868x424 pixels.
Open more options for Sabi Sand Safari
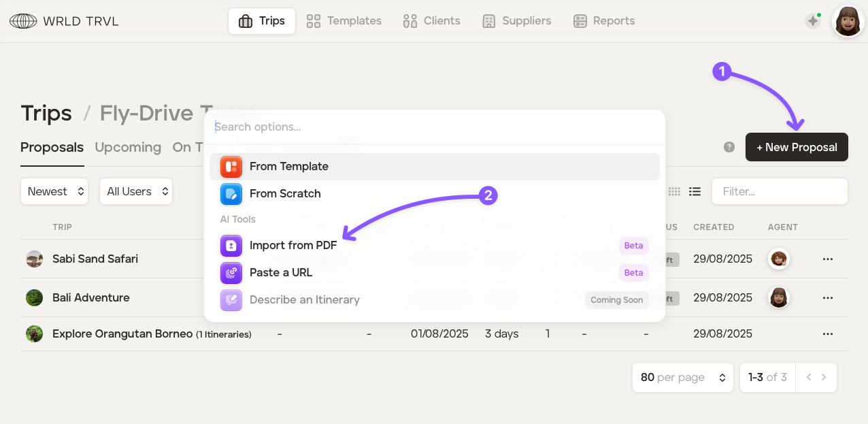[827, 259]
